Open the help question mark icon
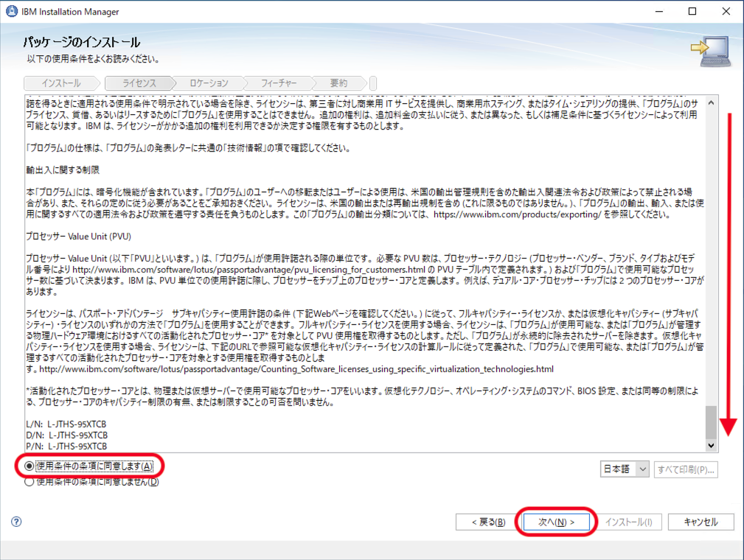This screenshot has height=560, width=744. tap(16, 522)
